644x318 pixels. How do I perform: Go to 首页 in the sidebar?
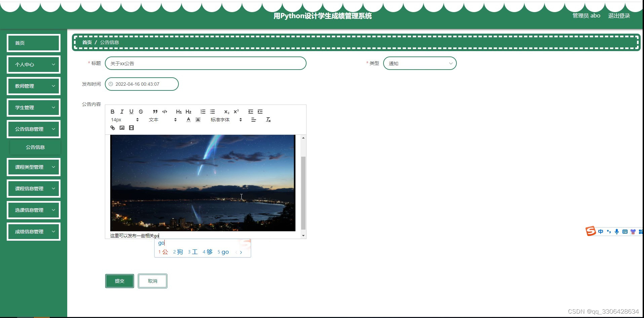coord(34,43)
